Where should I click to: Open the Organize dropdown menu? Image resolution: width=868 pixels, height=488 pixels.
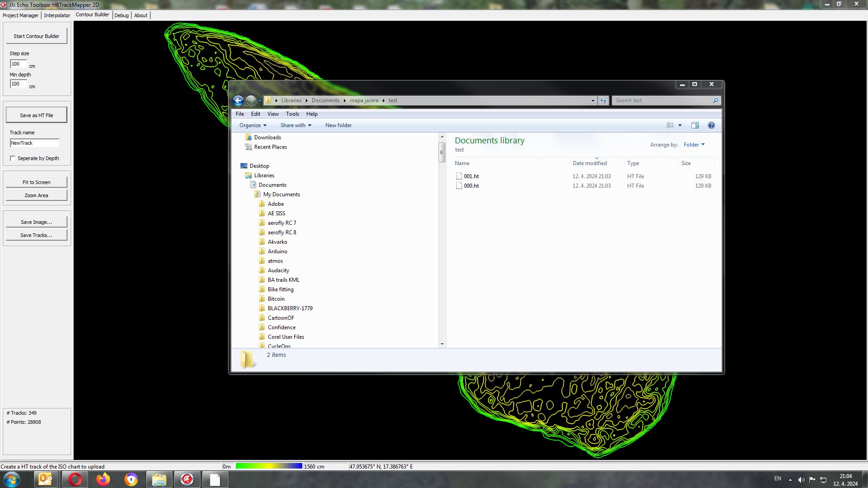pyautogui.click(x=253, y=125)
